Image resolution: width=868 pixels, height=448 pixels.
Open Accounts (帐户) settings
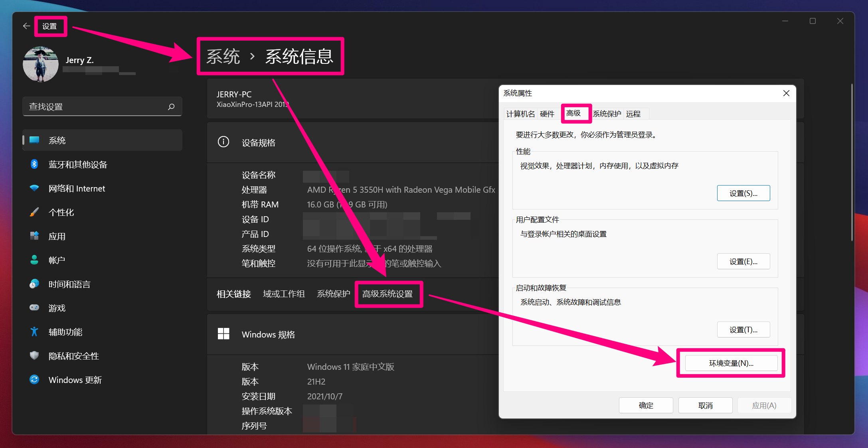(x=57, y=260)
